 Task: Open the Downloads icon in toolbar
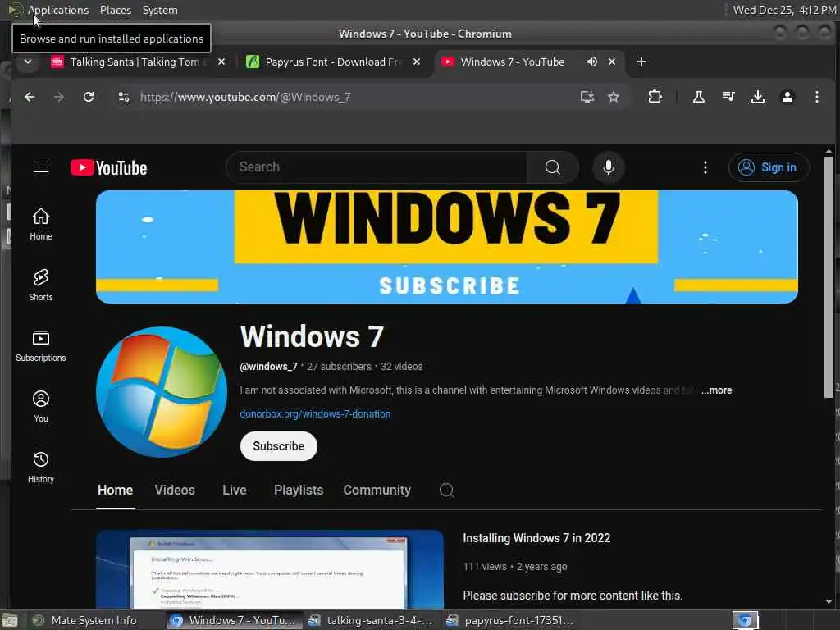757,97
